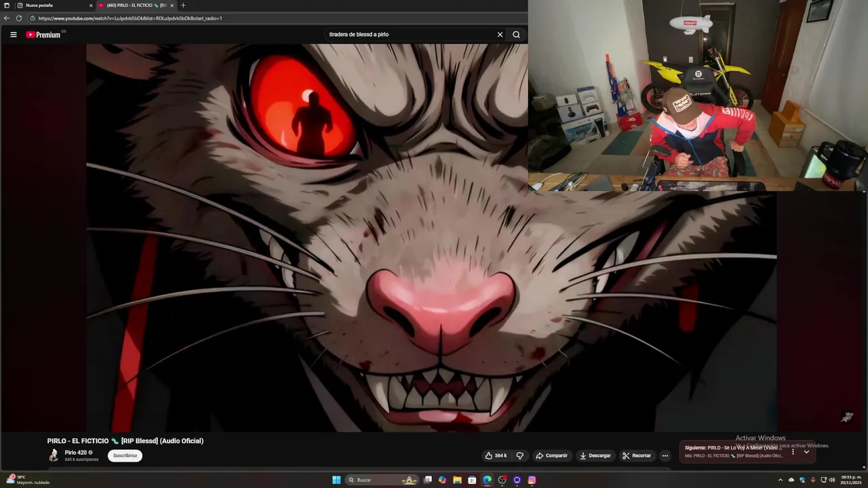Open the purple circular app on taskbar
The width and height of the screenshot is (868, 488).
517,480
